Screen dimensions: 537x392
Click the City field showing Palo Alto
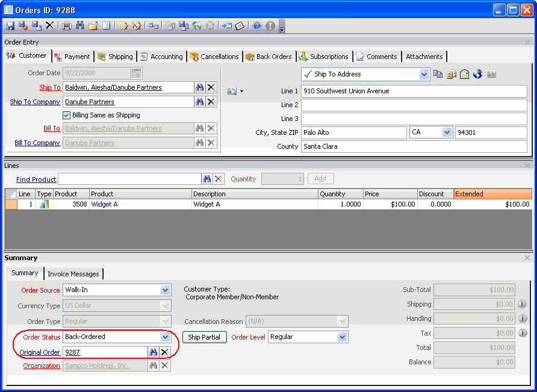click(x=354, y=132)
